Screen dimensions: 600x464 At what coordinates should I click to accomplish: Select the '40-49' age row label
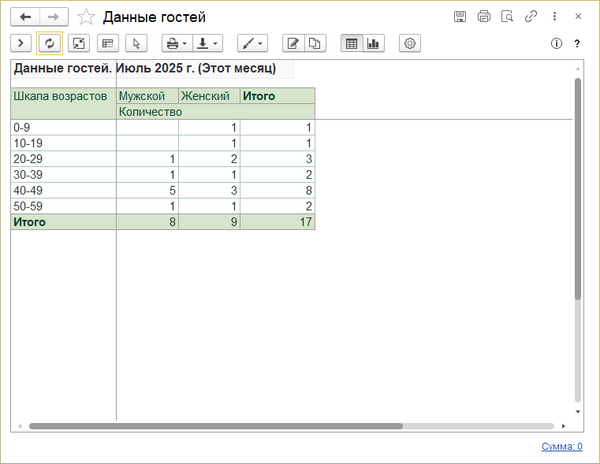64,190
